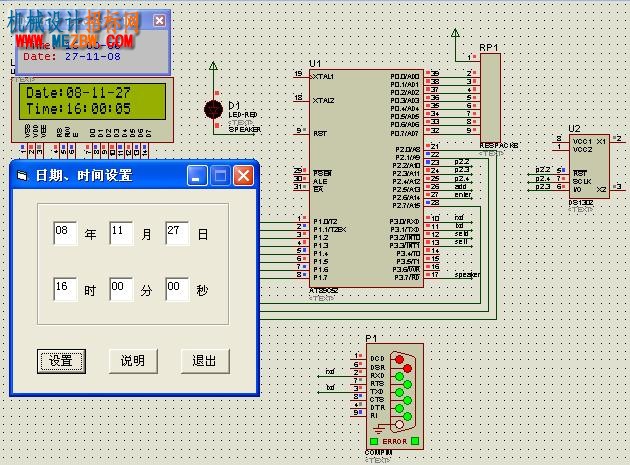Click the DTR pin label on P1
Viewport: 630px width, 465px height.
click(378, 408)
